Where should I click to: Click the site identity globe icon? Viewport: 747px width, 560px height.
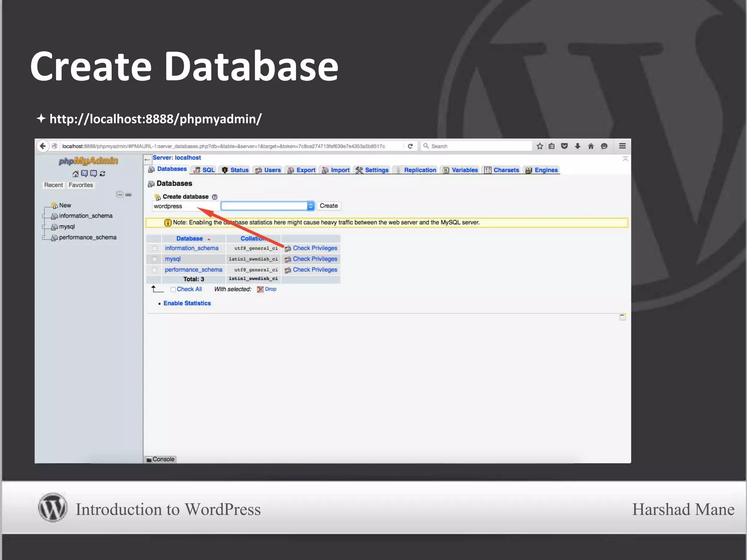(55, 146)
